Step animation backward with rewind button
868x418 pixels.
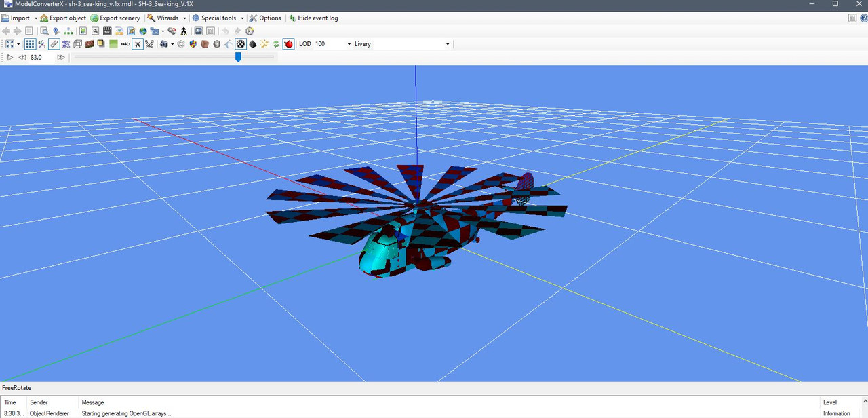pyautogui.click(x=22, y=58)
